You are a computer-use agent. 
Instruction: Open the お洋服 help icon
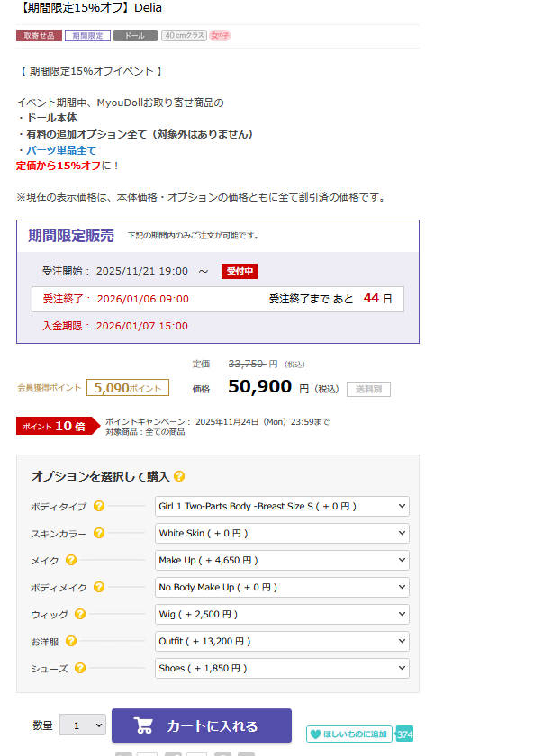tap(71, 641)
